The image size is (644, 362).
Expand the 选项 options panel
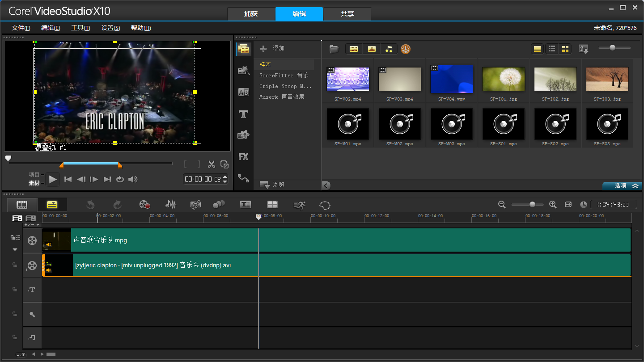pos(622,186)
